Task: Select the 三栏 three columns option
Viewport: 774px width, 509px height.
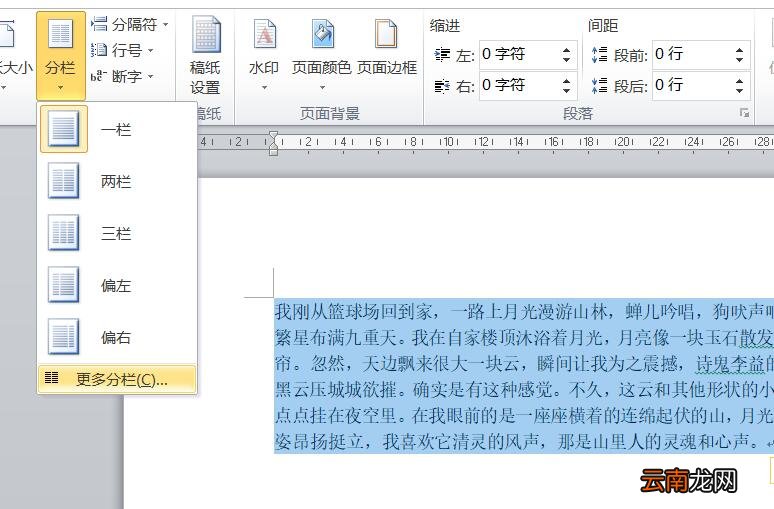Action: (x=117, y=233)
